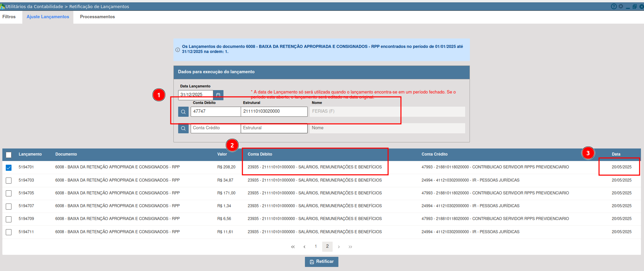Click search icon next to Conta Crédito
This screenshot has height=271, width=644.
coord(183,128)
